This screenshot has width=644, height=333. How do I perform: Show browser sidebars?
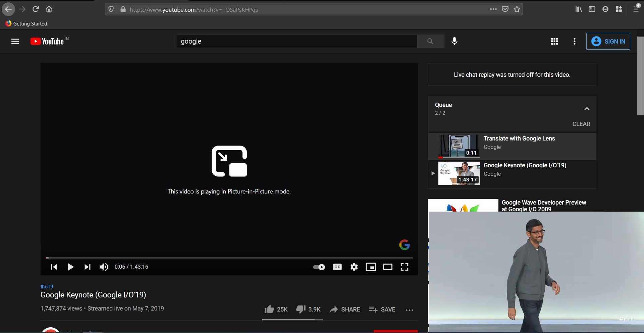pos(592,9)
